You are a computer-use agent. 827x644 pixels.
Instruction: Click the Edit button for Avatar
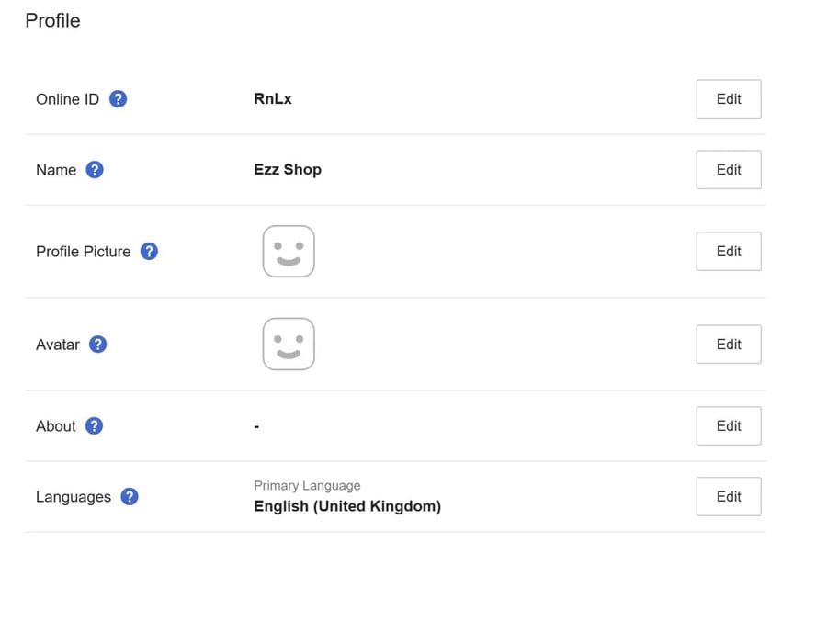729,344
